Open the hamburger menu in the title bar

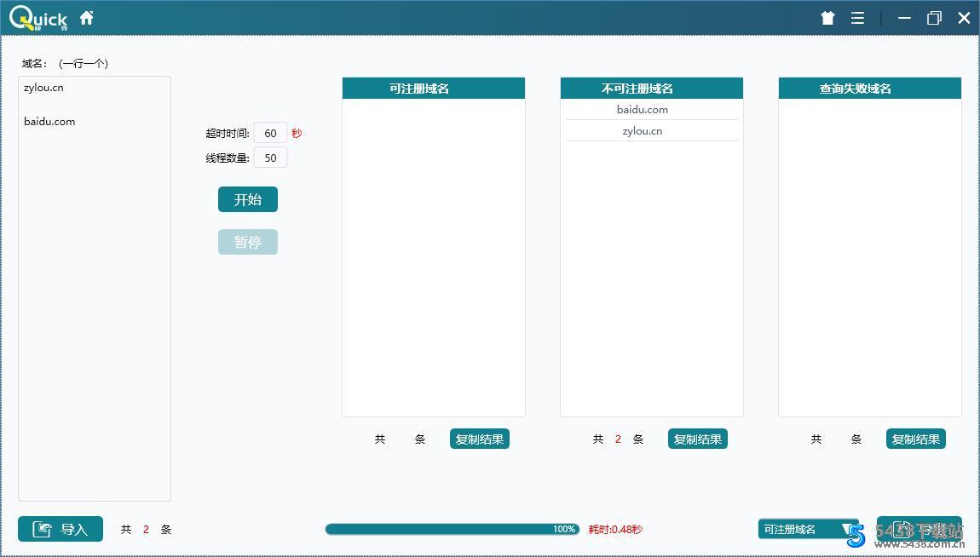(x=857, y=17)
